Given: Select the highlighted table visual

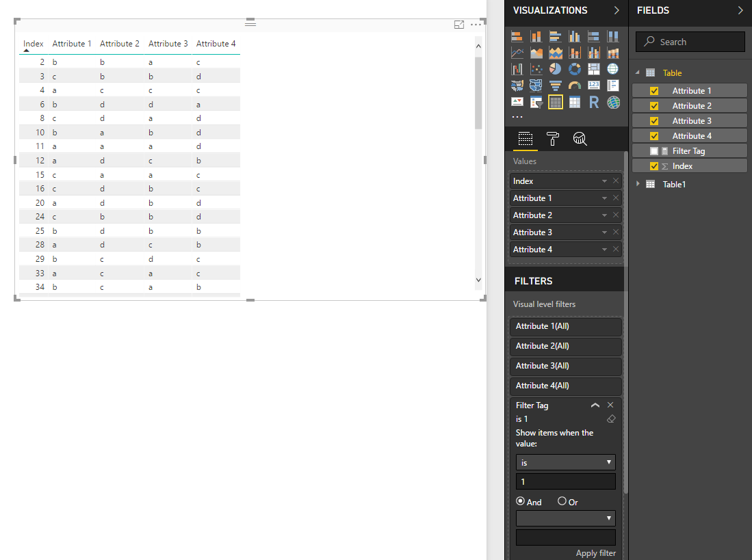Looking at the screenshot, I should (x=556, y=102).
